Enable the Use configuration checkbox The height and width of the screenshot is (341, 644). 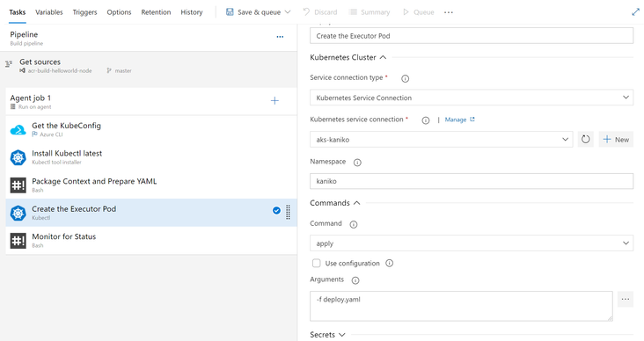(316, 263)
